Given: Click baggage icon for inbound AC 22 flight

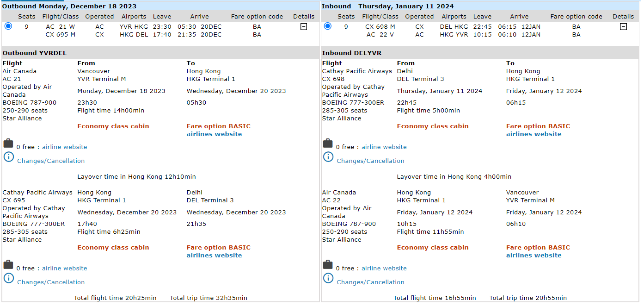Looking at the screenshot, I should pyautogui.click(x=328, y=265).
